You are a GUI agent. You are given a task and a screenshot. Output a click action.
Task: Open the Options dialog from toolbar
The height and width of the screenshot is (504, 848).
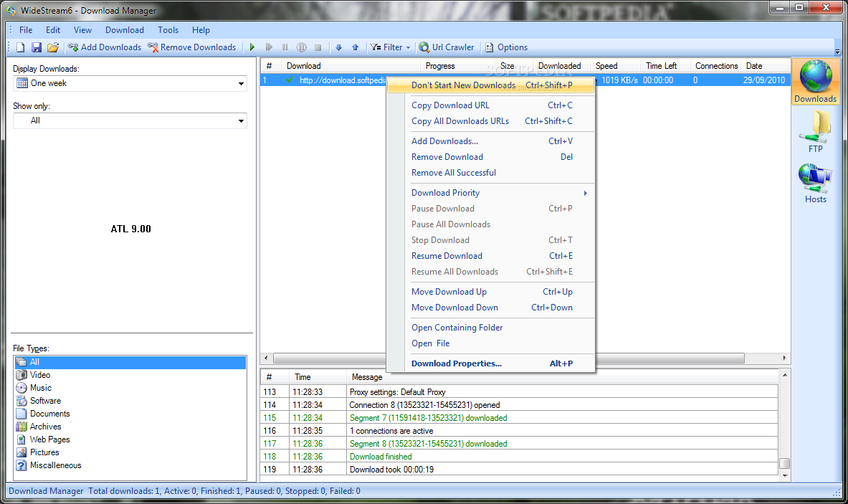[506, 47]
